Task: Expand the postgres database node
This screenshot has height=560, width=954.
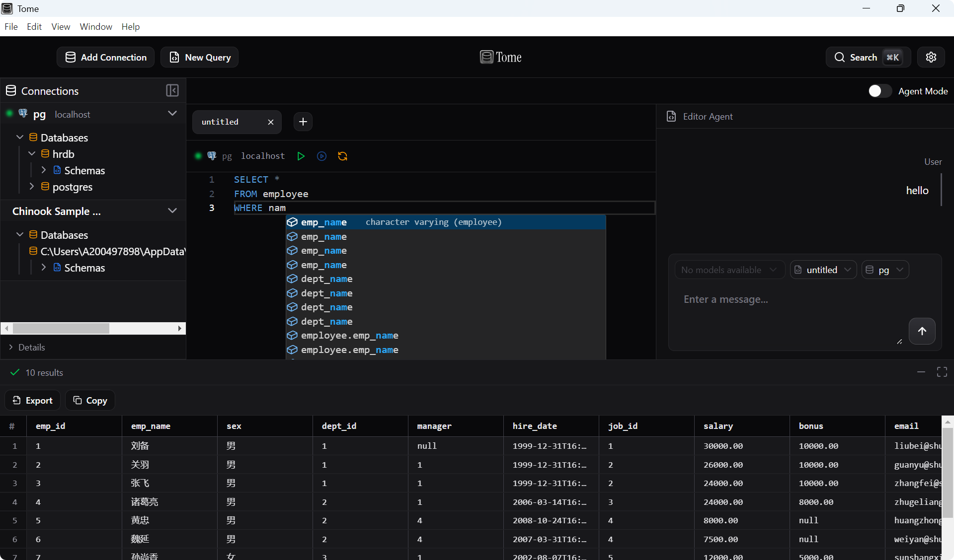Action: [32, 187]
